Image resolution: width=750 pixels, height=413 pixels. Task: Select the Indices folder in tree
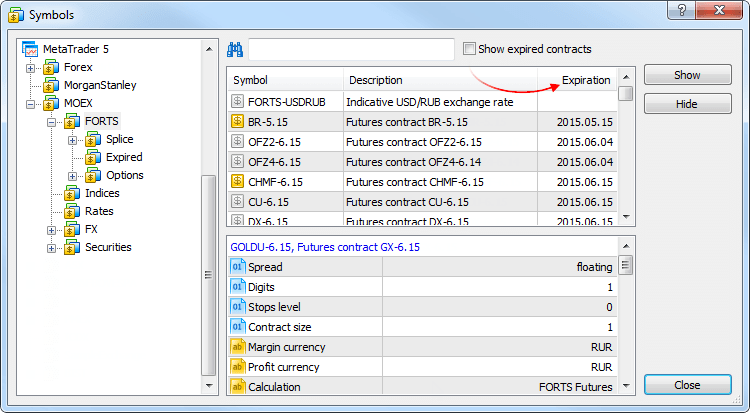(x=102, y=193)
